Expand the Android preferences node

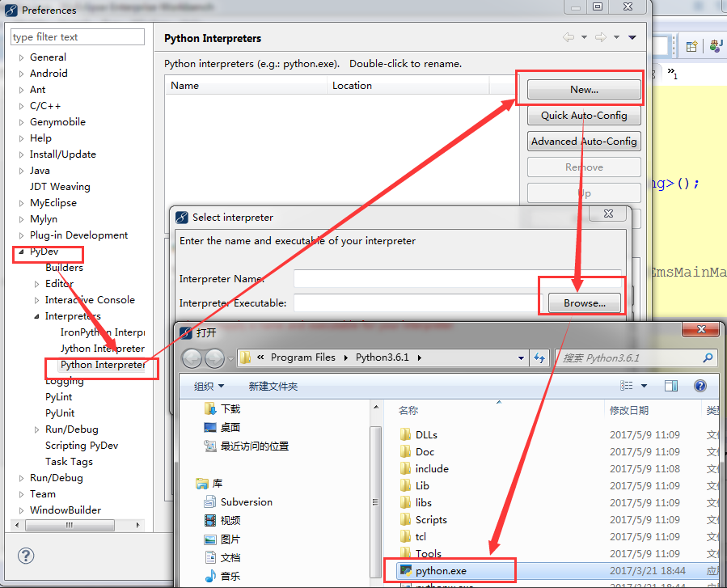point(21,74)
